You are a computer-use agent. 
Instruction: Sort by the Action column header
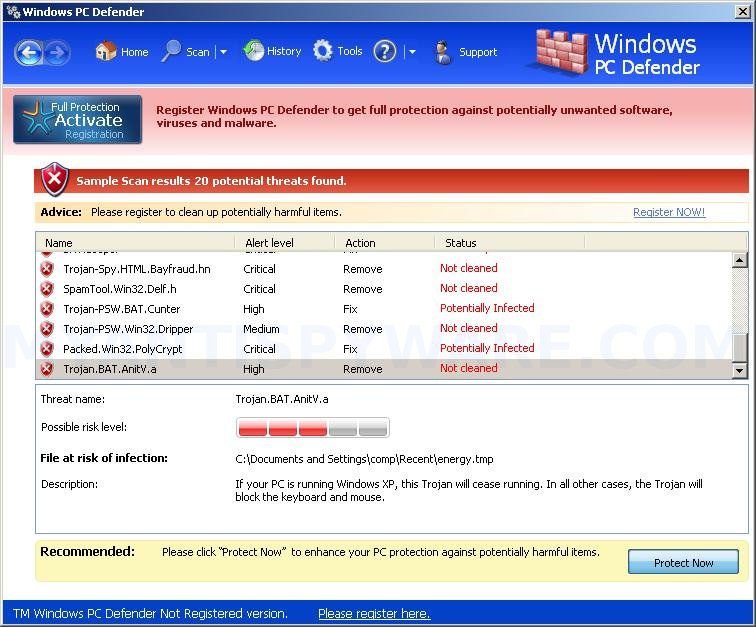coord(385,243)
